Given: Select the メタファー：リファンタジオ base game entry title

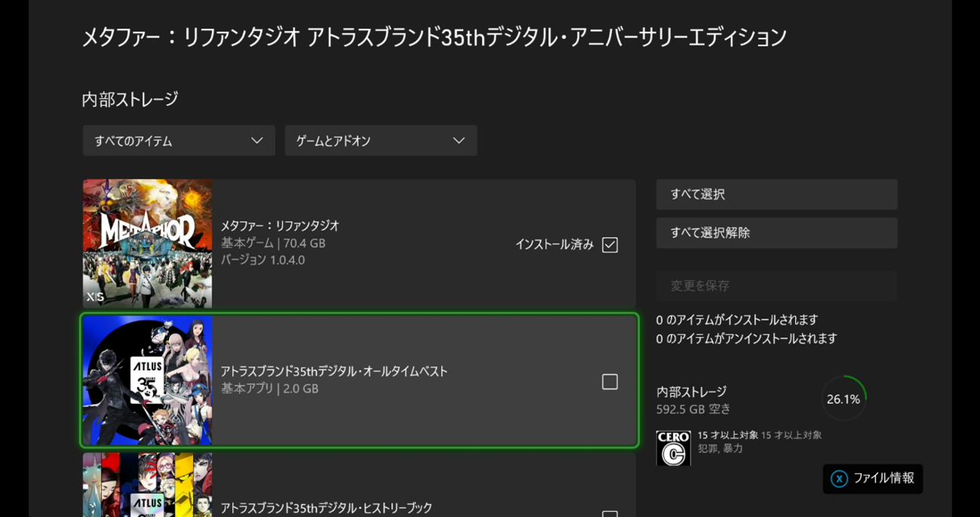Looking at the screenshot, I should click(280, 226).
